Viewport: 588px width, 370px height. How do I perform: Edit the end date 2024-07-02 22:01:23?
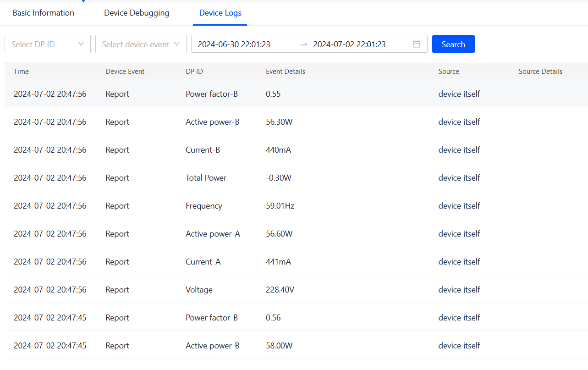pyautogui.click(x=349, y=44)
